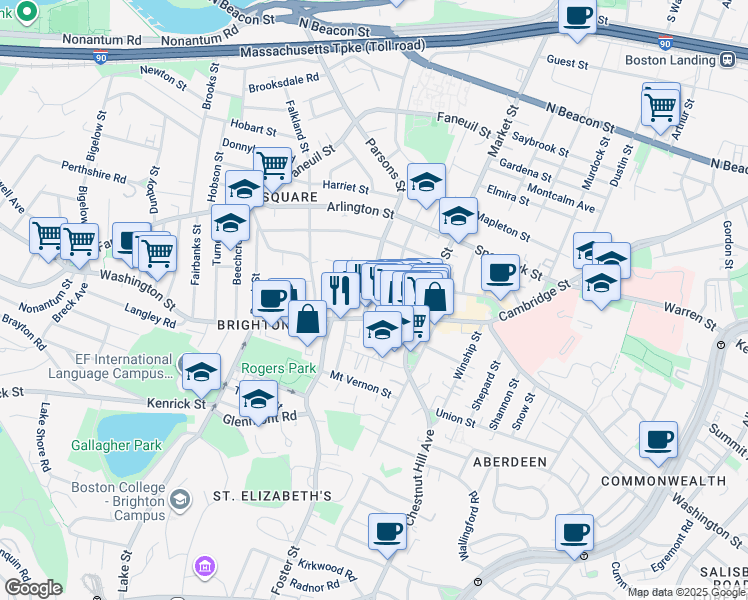Click school marker near EF International Language Campus
The width and height of the screenshot is (748, 600).
(201, 374)
